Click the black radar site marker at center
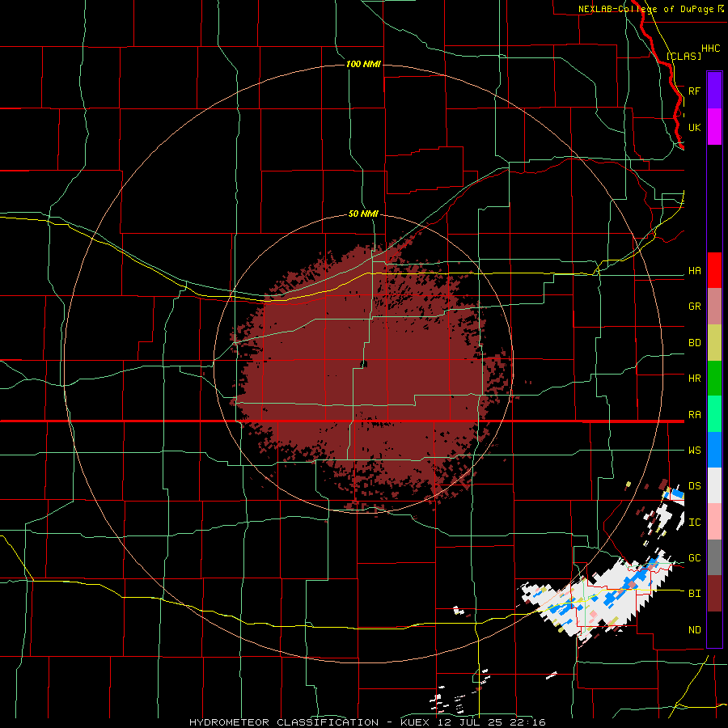The width and height of the screenshot is (728, 728). (363, 364)
